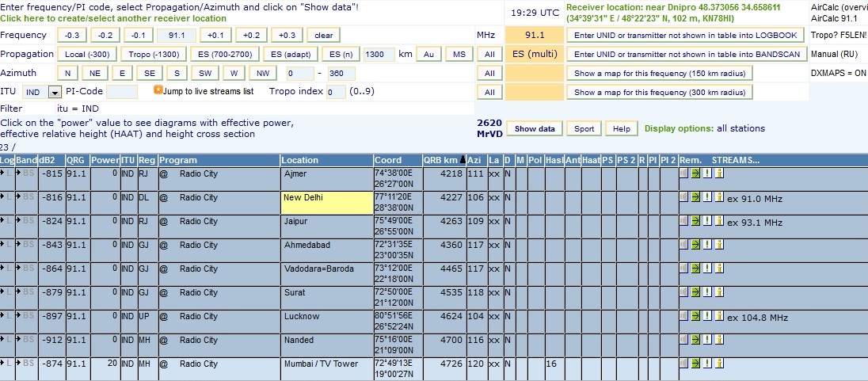
Task: Select Local (-300) propagation
Action: 87,55
